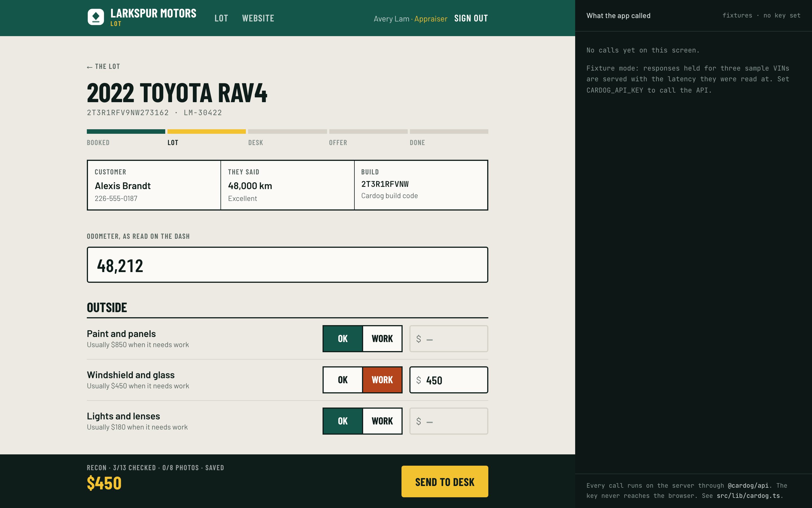The width and height of the screenshot is (812, 508).
Task: Mark Lights and lenses as OK
Action: click(x=343, y=421)
